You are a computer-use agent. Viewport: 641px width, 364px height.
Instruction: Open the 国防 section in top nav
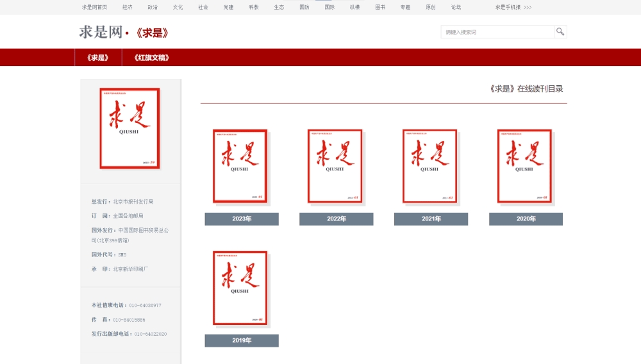(304, 7)
